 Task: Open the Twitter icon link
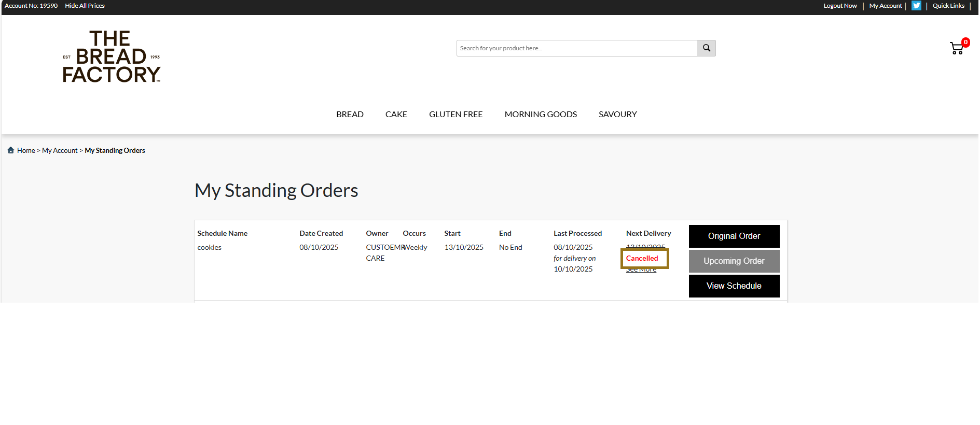916,6
